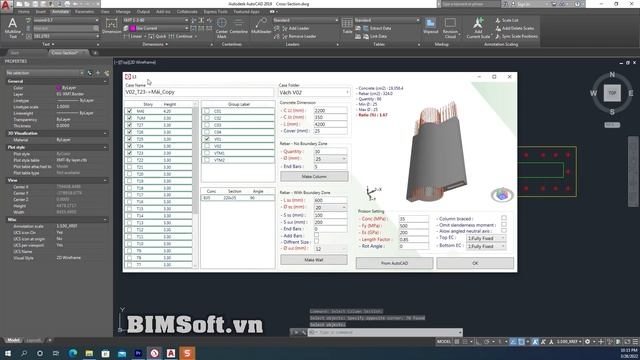The image size is (640, 360).
Task: Click the Scale List tool
Action: click(x=507, y=20)
